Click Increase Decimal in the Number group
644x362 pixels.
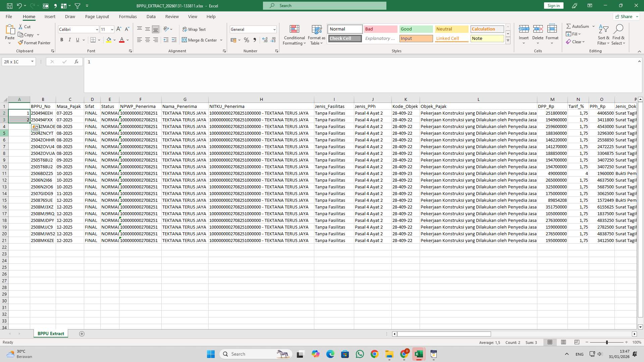pyautogui.click(x=265, y=40)
